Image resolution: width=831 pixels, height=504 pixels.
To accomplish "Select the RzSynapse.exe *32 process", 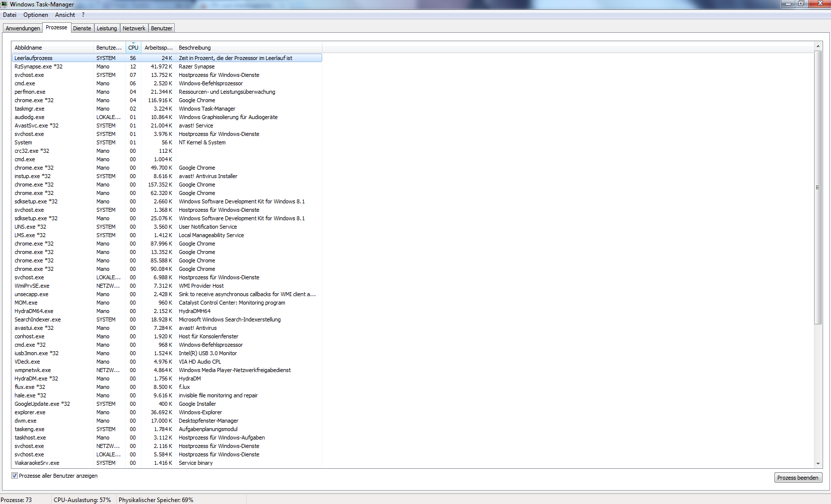I will tap(167, 66).
